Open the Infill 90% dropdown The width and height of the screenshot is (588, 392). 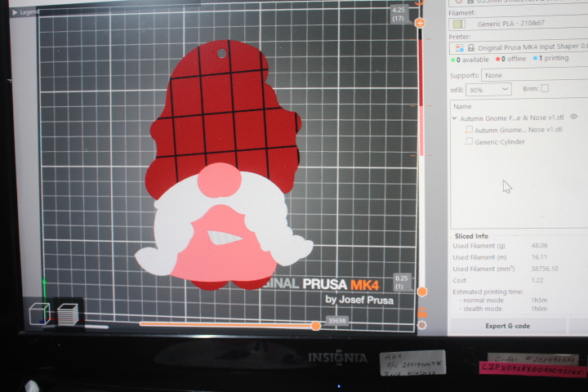tap(488, 90)
